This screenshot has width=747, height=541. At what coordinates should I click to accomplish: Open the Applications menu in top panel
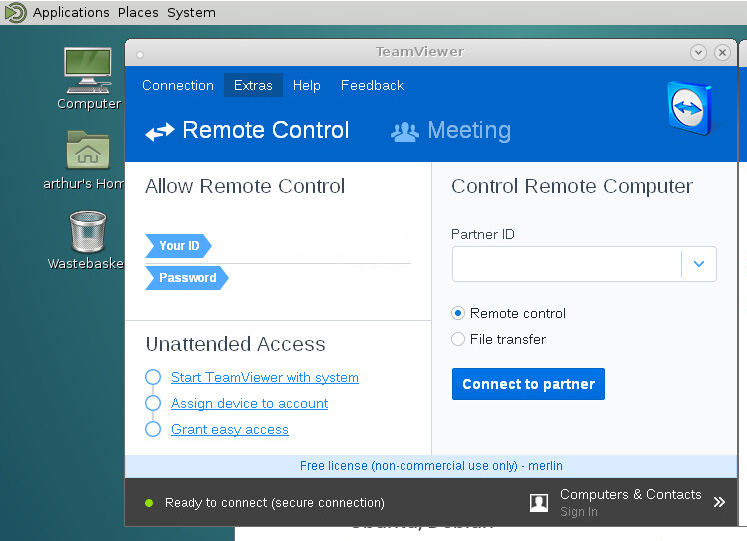[x=71, y=12]
